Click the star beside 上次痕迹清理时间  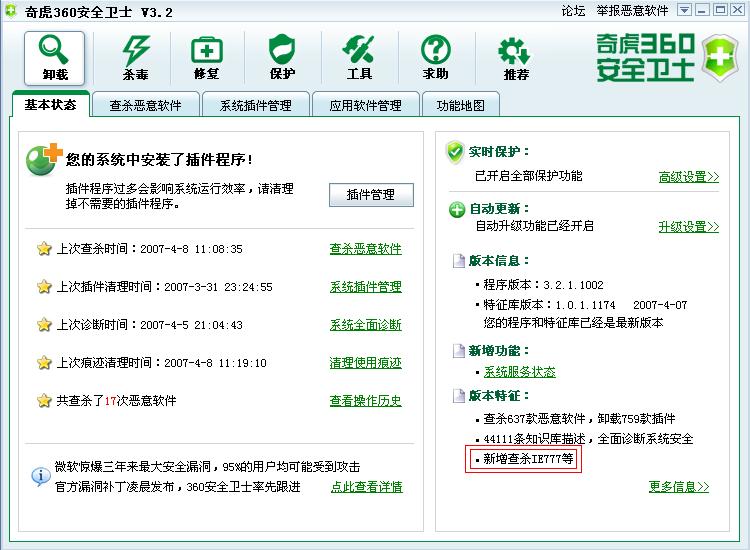pos(44,363)
